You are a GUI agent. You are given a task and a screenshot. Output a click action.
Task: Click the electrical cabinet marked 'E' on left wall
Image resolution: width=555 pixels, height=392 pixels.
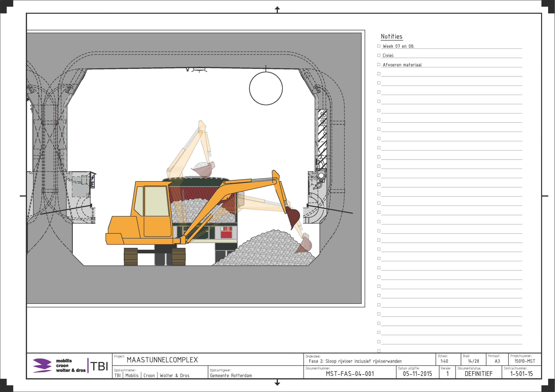pyautogui.click(x=92, y=180)
